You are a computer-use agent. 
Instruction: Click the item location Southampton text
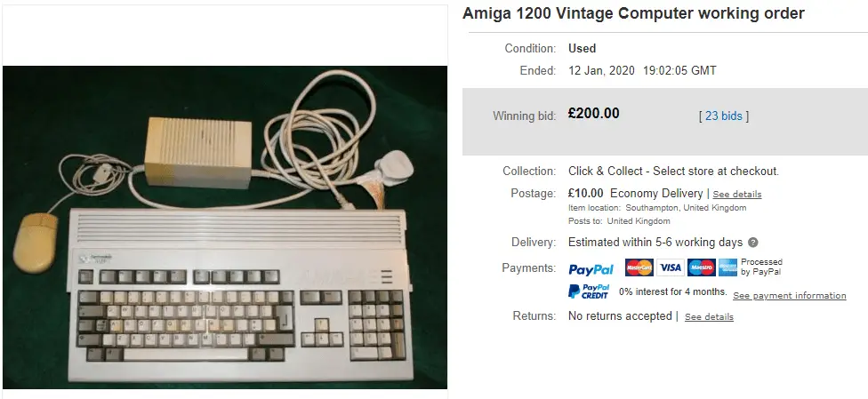(x=686, y=208)
